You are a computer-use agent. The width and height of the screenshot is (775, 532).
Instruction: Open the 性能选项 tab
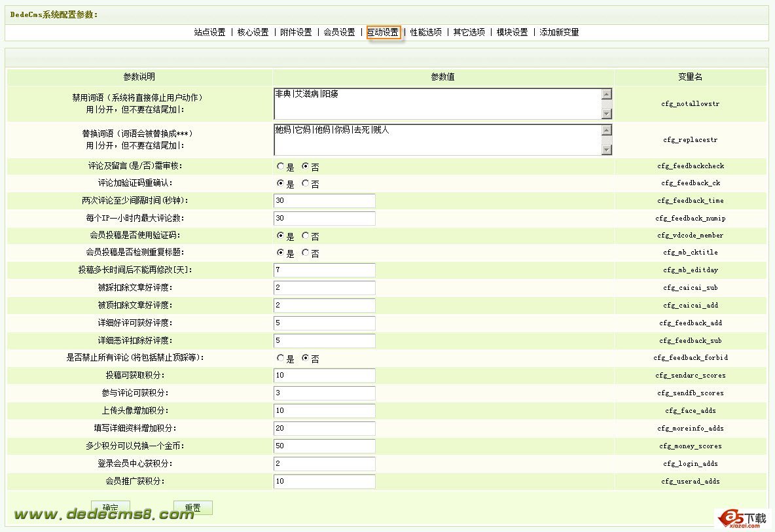click(427, 31)
